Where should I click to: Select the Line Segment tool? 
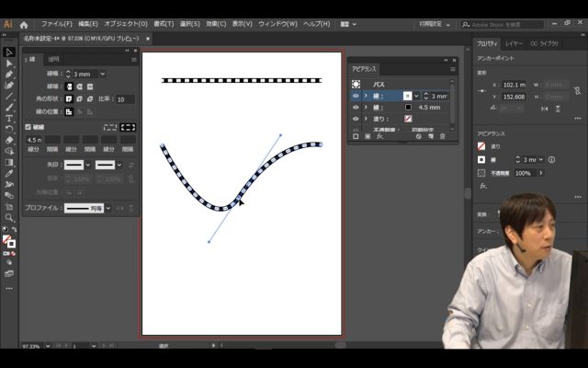[9, 96]
